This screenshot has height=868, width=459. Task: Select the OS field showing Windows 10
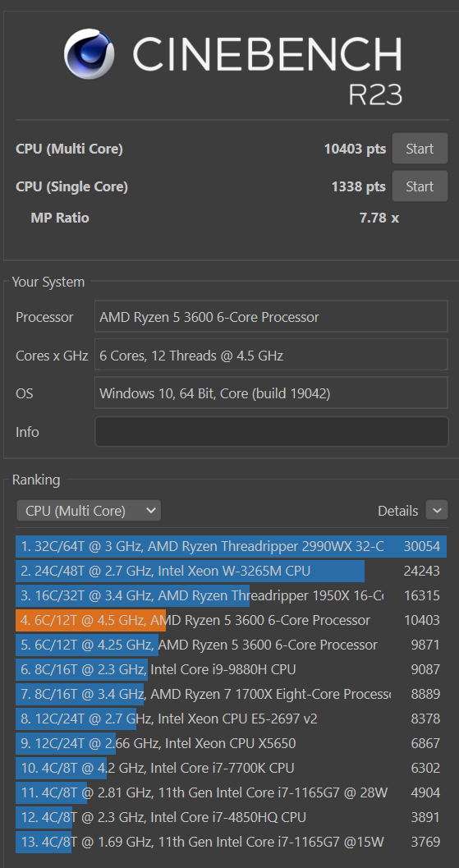pyautogui.click(x=271, y=393)
